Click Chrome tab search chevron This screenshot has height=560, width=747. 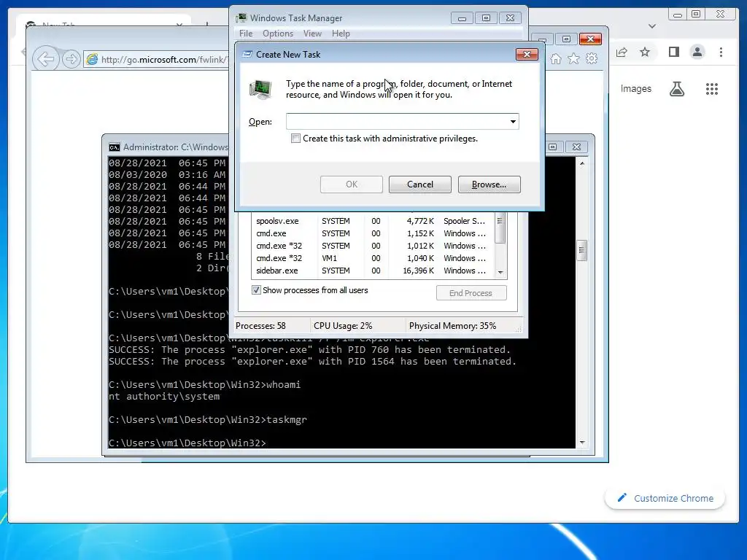pyautogui.click(x=652, y=26)
